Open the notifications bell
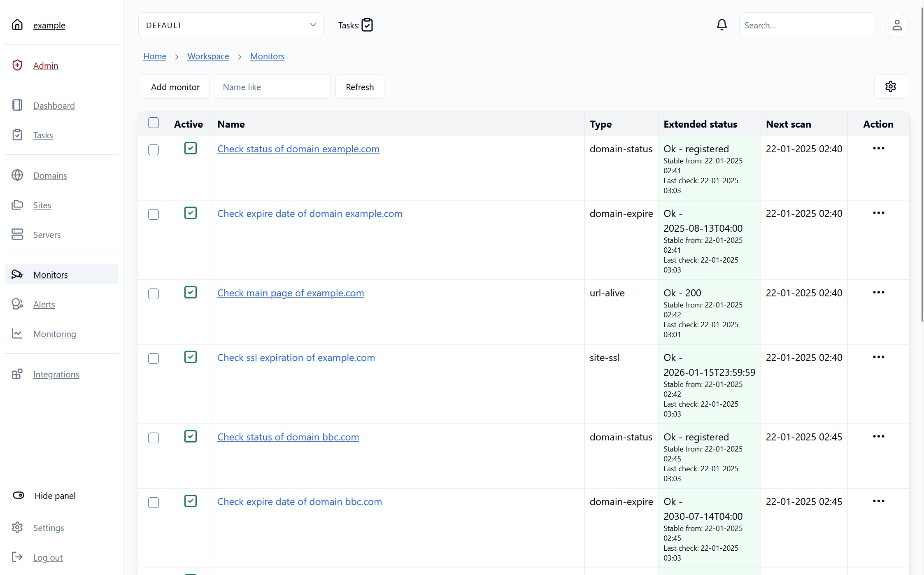This screenshot has height=575, width=924. [x=722, y=25]
